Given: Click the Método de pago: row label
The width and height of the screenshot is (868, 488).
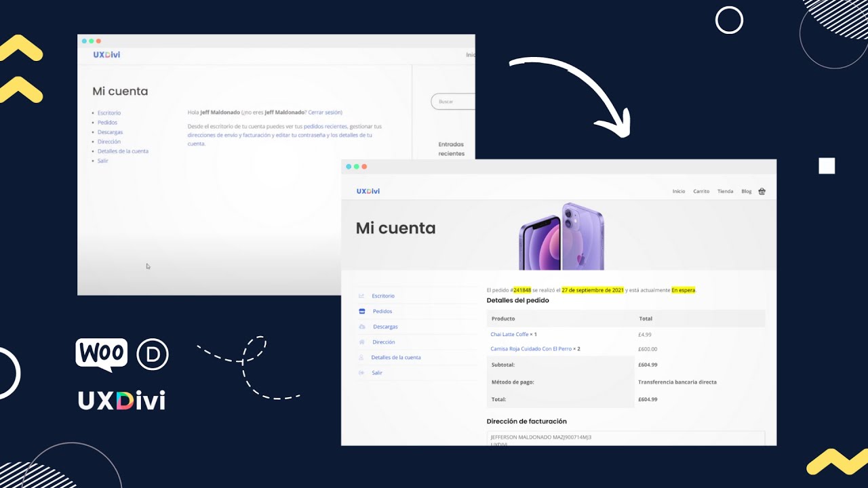Looking at the screenshot, I should (513, 382).
